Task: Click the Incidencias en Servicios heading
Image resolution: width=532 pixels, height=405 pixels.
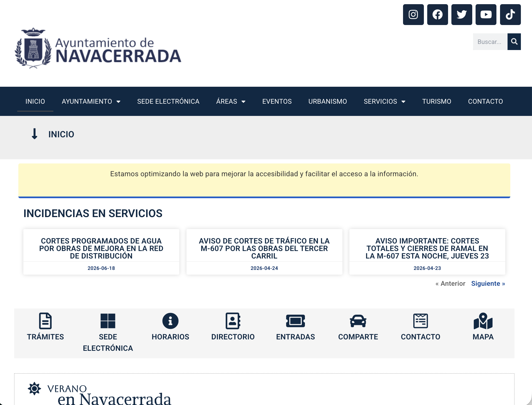Action: [x=93, y=213]
